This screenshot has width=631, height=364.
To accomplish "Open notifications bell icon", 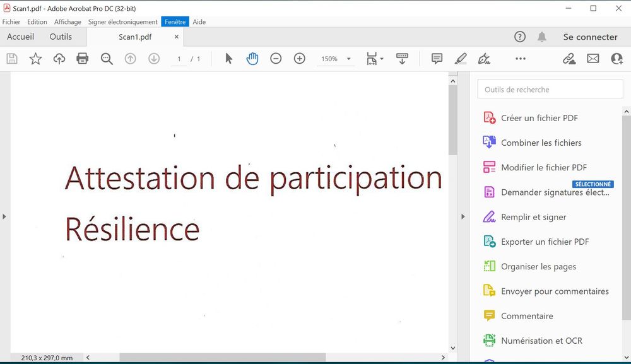I will tap(541, 37).
